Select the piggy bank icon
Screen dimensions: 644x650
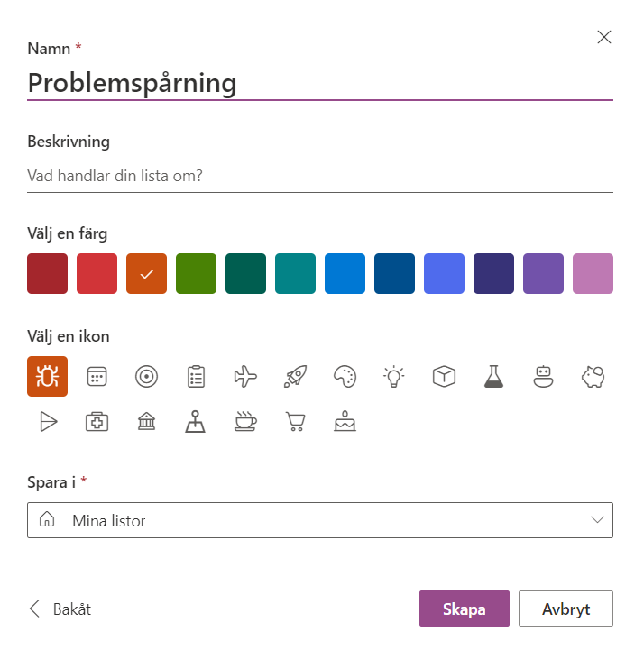click(x=593, y=377)
